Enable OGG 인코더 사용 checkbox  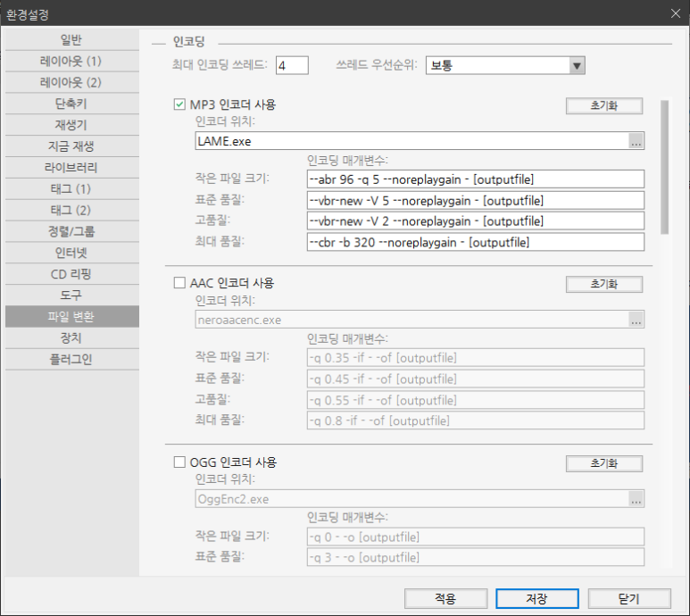tap(179, 462)
